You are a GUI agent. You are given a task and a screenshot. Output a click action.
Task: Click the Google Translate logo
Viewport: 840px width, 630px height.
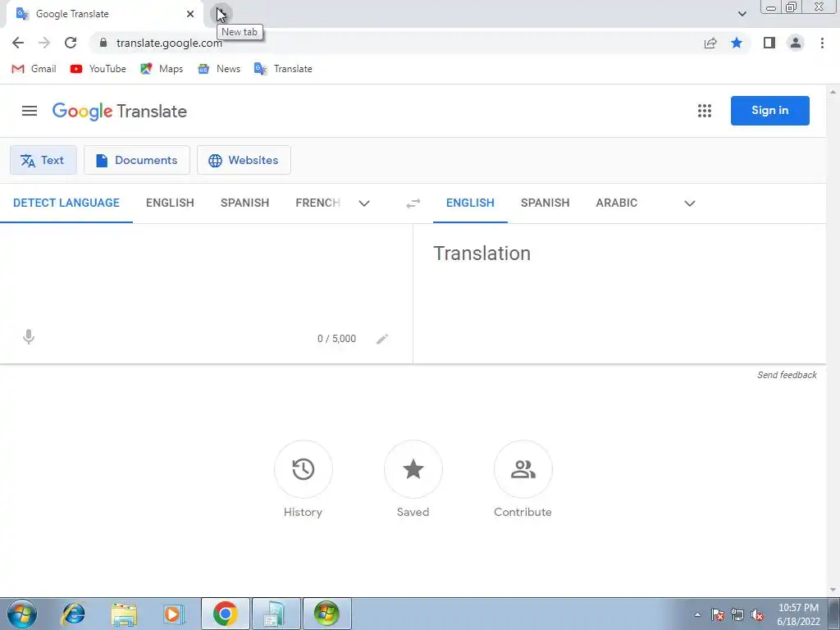[x=120, y=111]
